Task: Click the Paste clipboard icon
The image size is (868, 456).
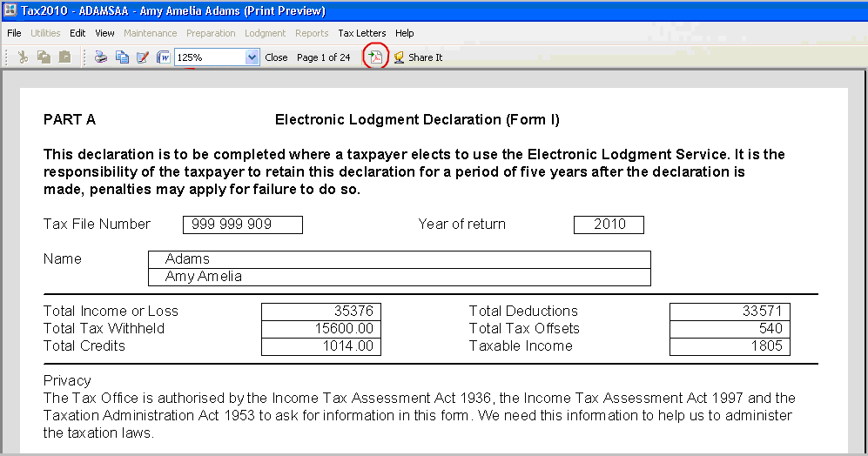Action: 64,57
